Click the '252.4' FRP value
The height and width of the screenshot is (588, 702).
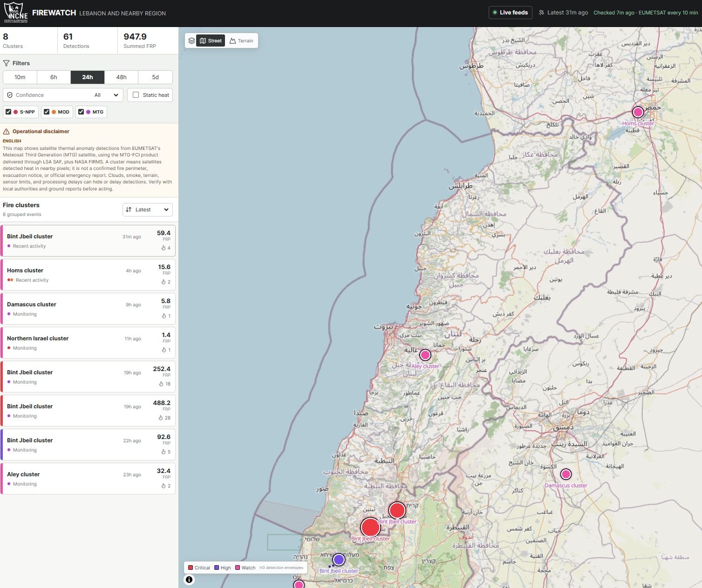pyautogui.click(x=162, y=369)
